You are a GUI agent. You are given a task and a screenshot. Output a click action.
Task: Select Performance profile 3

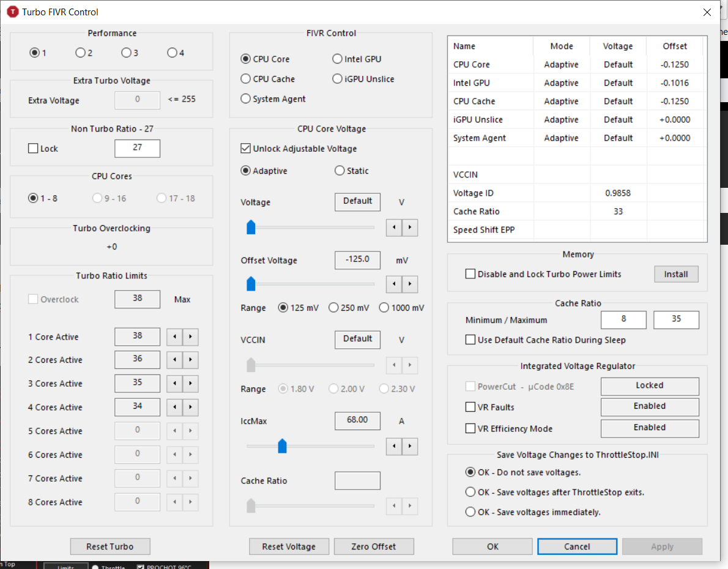[x=130, y=53]
